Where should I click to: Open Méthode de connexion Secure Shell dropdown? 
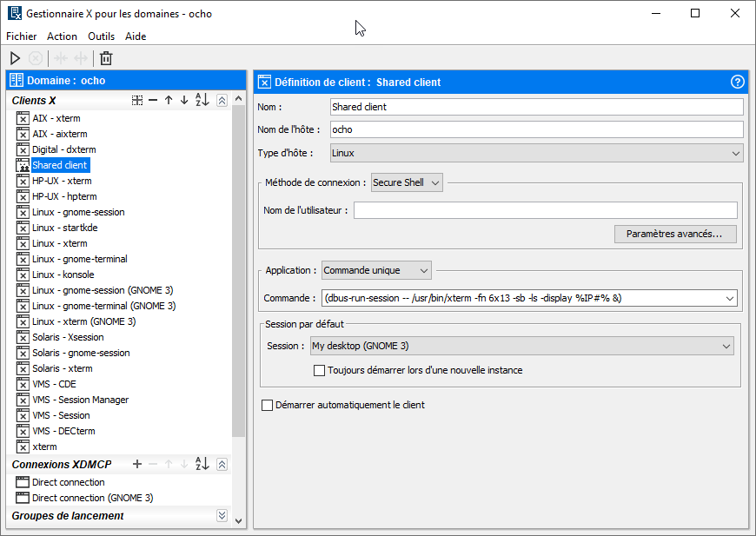[x=407, y=182]
